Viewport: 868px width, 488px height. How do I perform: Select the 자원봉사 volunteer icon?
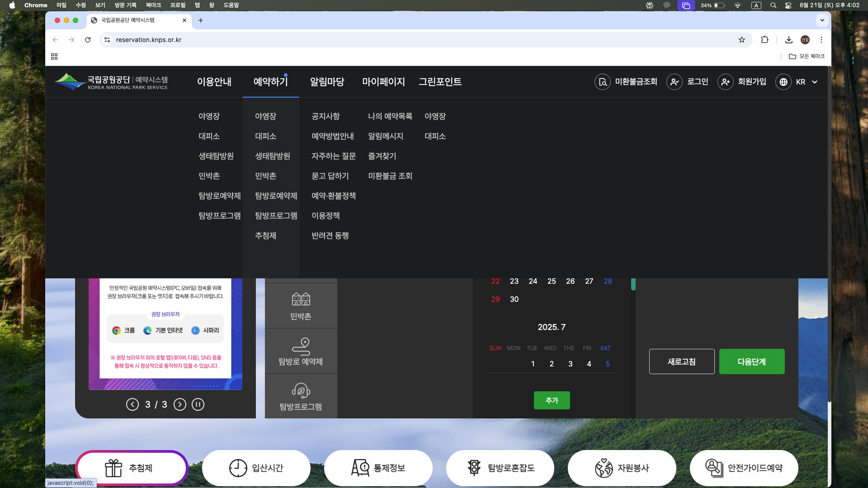[604, 468]
